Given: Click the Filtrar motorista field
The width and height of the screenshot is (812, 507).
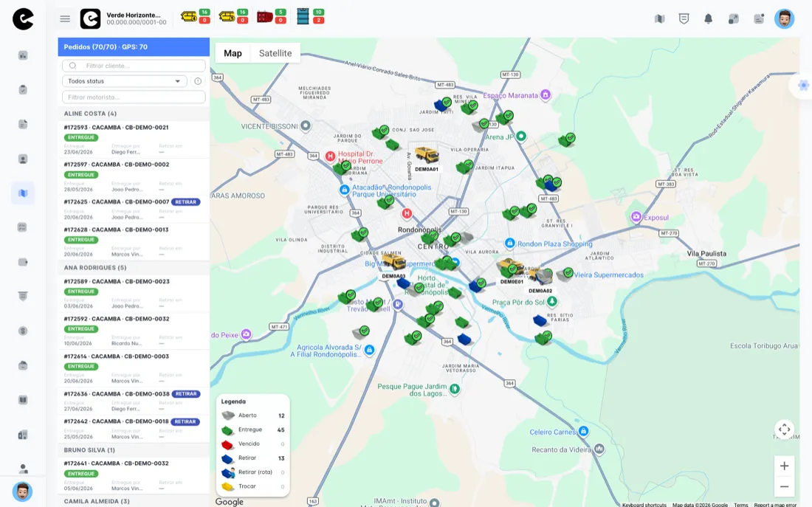Looking at the screenshot, I should point(134,97).
